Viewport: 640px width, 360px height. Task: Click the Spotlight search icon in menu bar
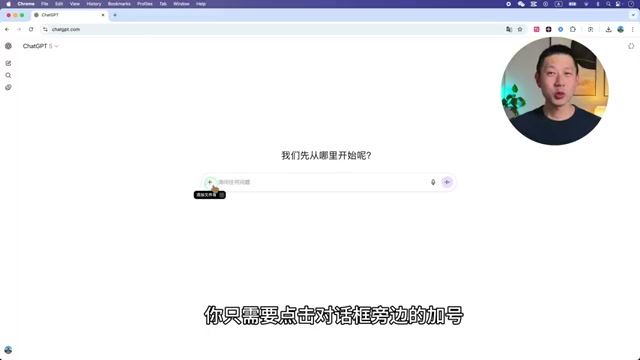[x=608, y=4]
